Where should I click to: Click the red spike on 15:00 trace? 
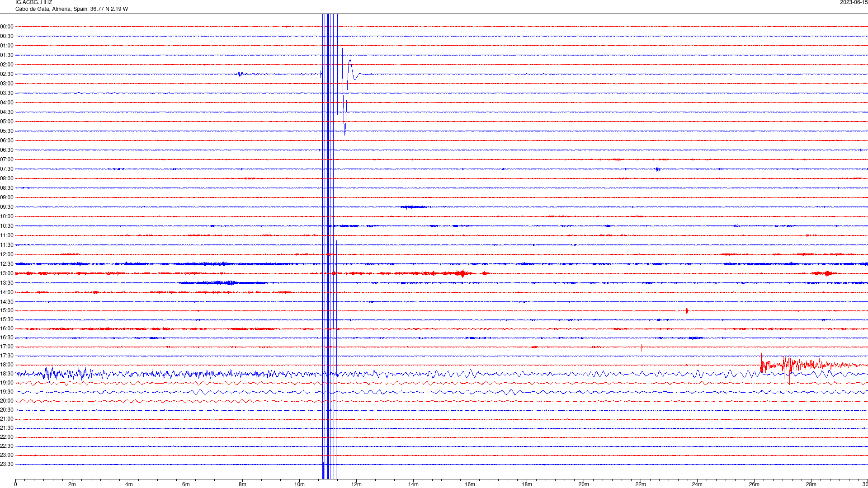(687, 310)
